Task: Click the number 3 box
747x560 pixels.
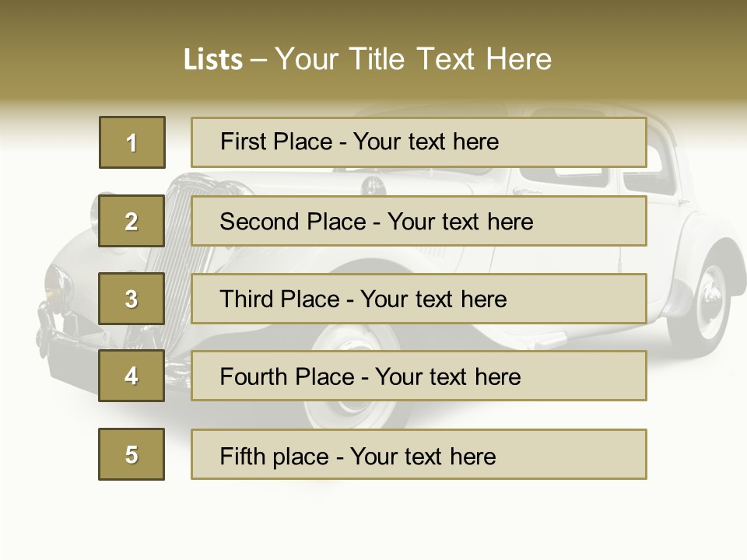Action: point(132,299)
